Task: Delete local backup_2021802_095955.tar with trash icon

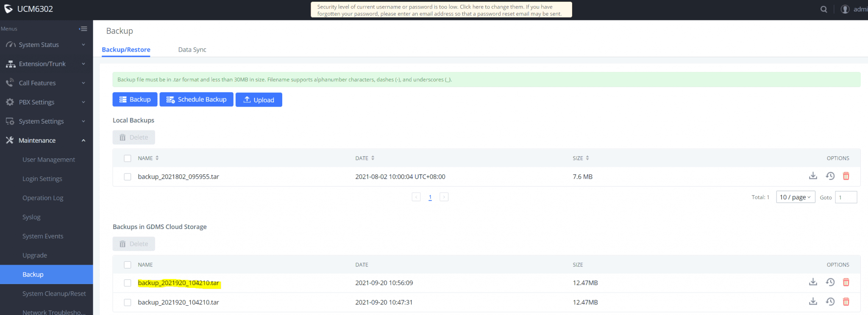Action: click(x=846, y=176)
